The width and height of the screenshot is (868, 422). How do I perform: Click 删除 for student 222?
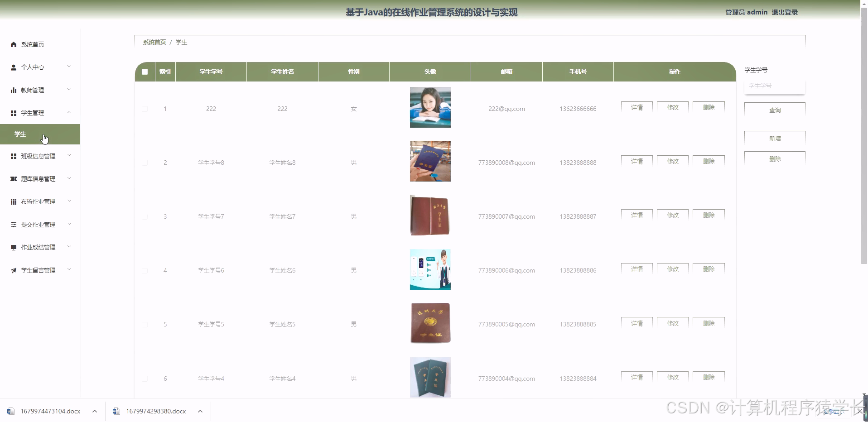709,107
